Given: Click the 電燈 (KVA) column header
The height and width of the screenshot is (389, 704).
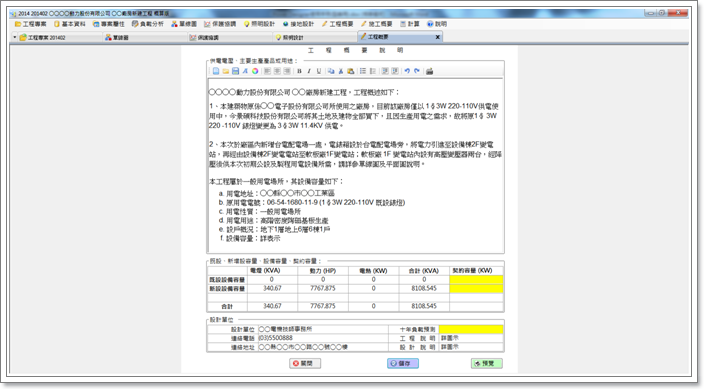Looking at the screenshot, I should click(272, 271).
